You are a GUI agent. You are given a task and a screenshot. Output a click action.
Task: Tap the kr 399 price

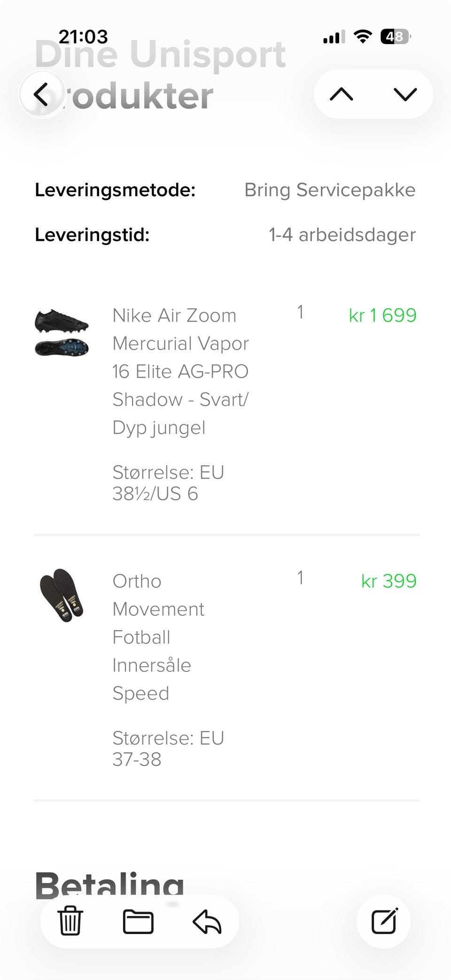click(x=389, y=581)
